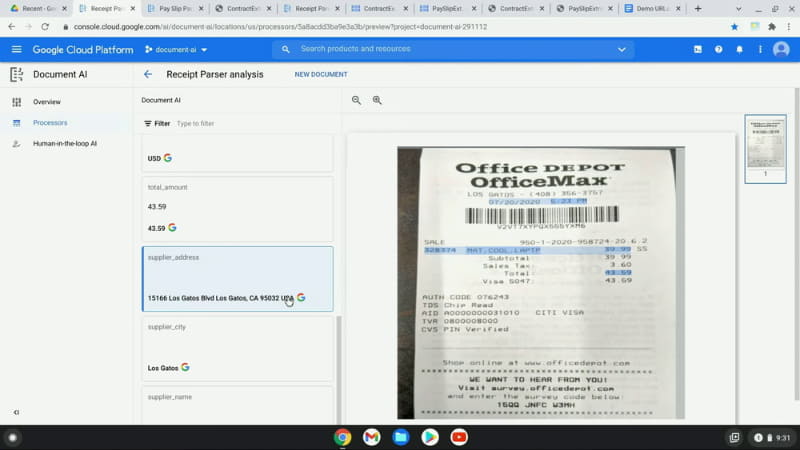Click the filter icon beside Filter
The image size is (800, 450).
click(147, 123)
